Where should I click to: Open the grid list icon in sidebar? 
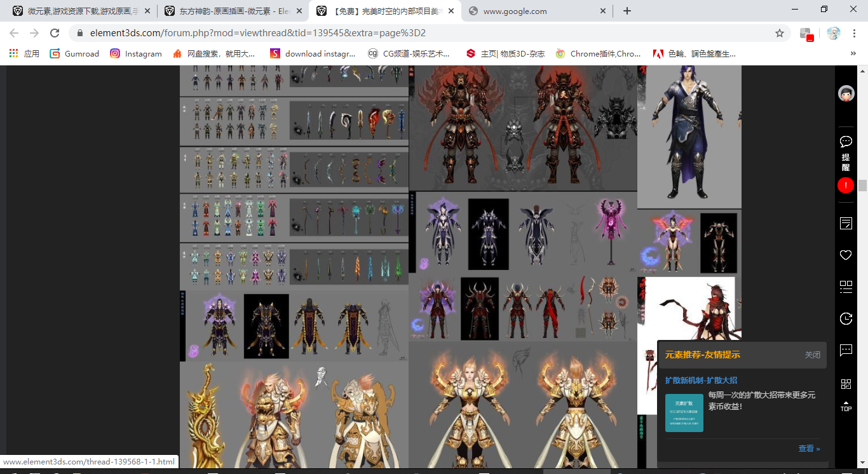[x=846, y=287]
